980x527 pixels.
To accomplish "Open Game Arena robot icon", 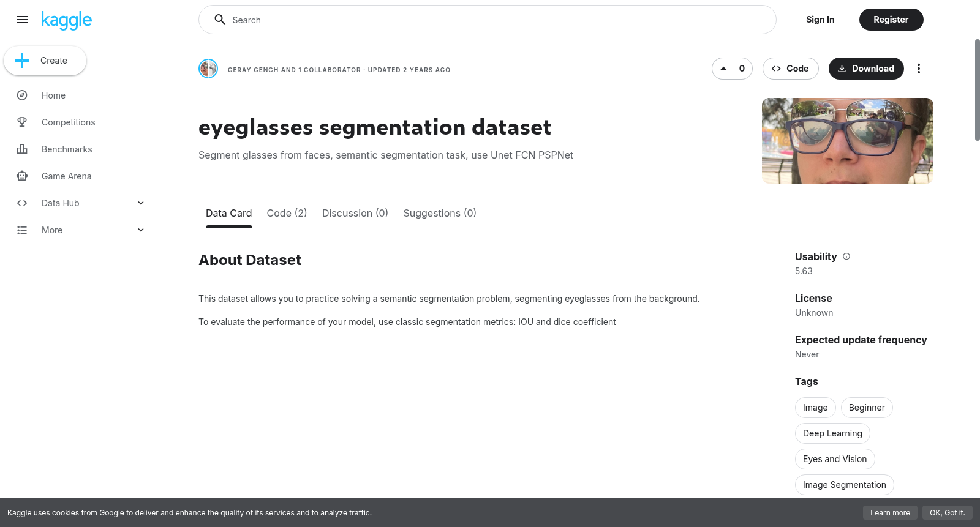I will click(x=22, y=176).
